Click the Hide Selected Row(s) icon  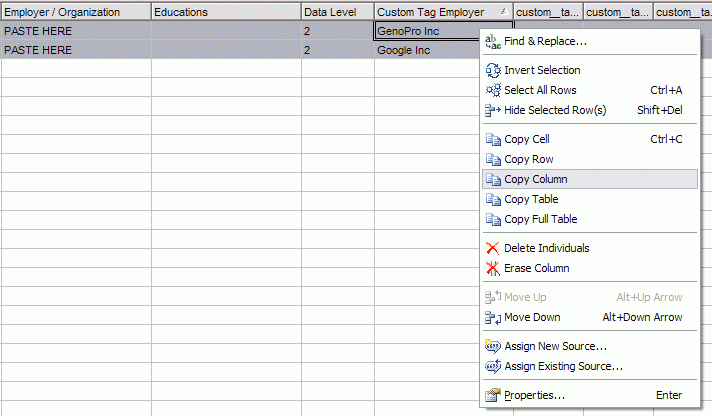point(492,110)
